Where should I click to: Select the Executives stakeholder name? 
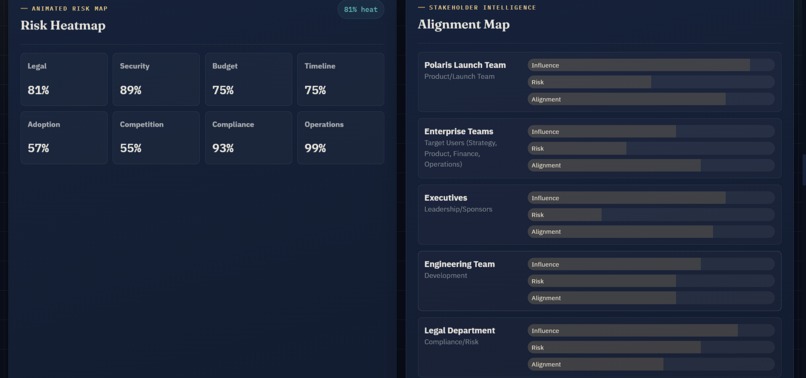point(446,198)
